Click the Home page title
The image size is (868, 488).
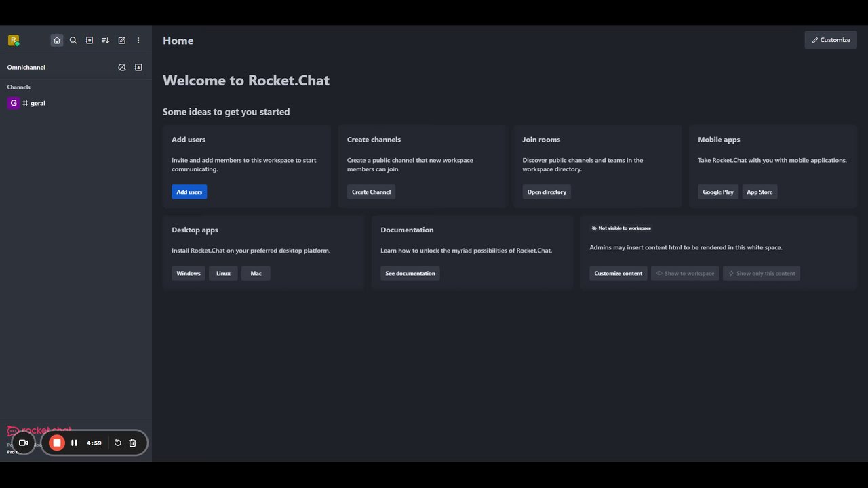click(x=178, y=41)
